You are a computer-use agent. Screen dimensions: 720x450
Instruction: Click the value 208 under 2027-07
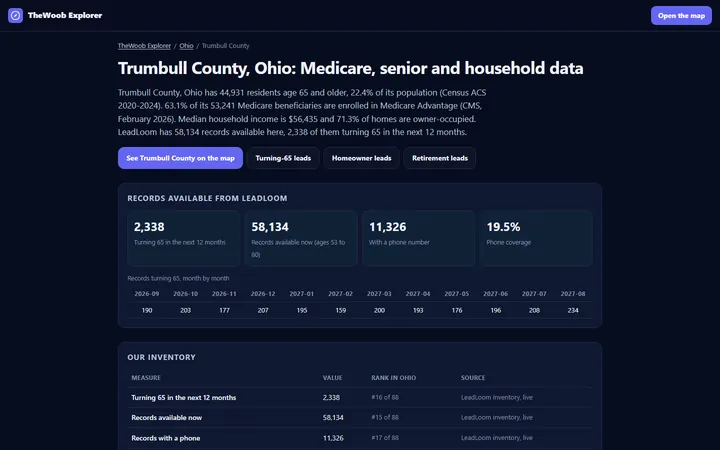click(x=534, y=310)
